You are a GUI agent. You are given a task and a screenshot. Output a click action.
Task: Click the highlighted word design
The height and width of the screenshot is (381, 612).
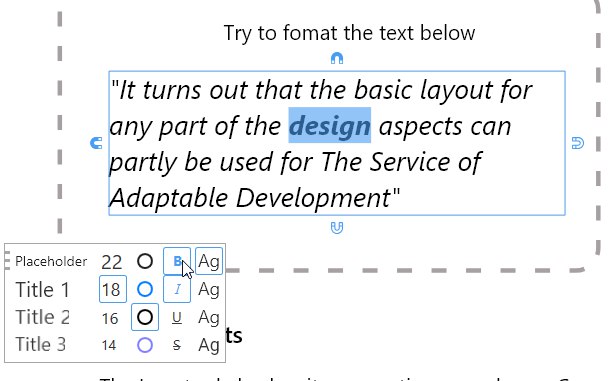pos(329,126)
